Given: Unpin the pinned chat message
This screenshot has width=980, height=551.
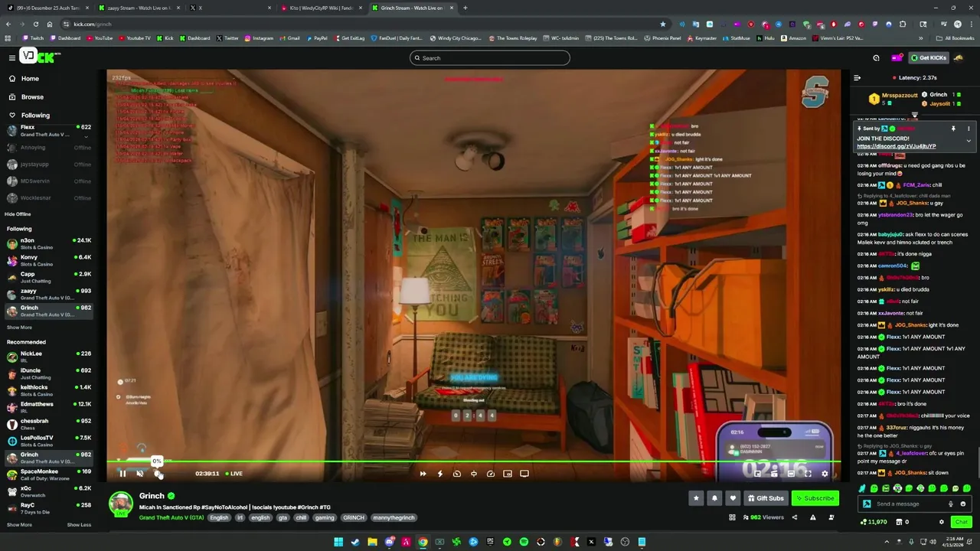Looking at the screenshot, I should coord(953,129).
